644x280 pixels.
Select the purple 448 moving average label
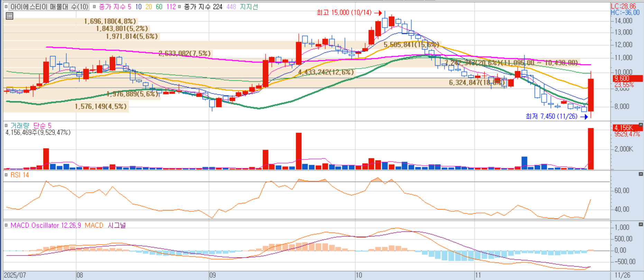coord(231,7)
